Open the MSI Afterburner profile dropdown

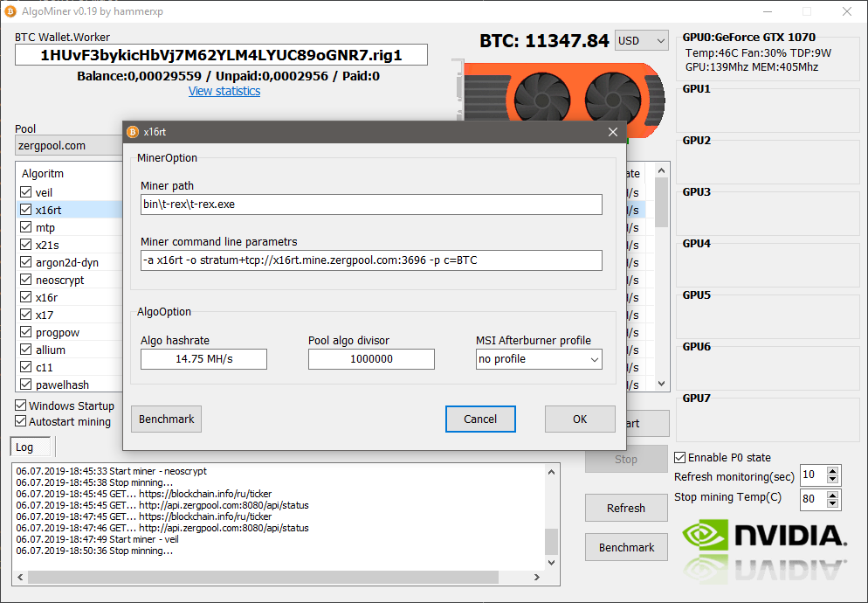539,359
